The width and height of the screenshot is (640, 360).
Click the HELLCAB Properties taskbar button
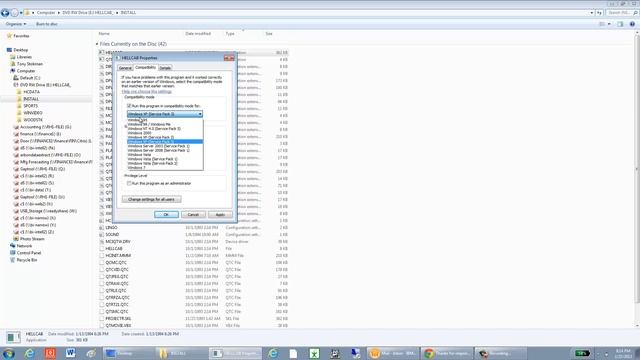click(x=235, y=353)
